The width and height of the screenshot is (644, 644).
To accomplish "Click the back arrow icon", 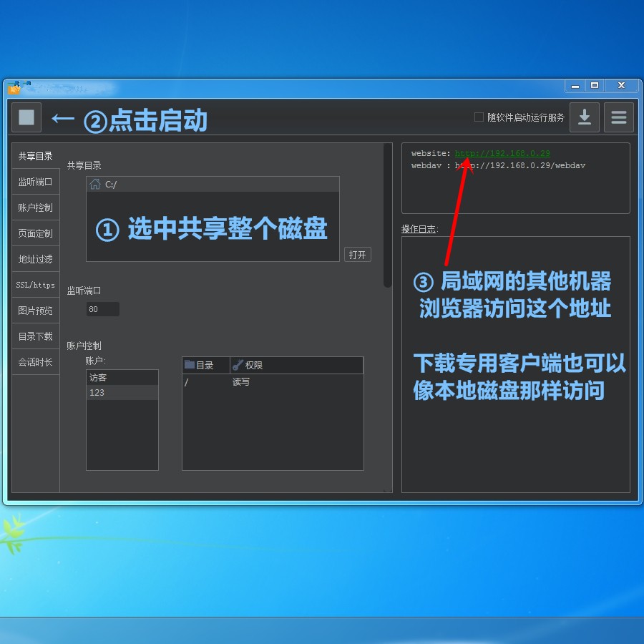I will 62,119.
